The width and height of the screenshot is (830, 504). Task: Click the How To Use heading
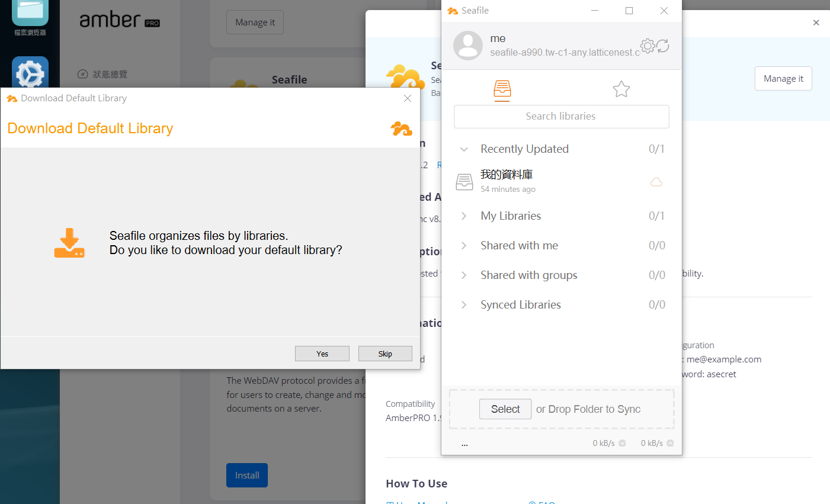pos(416,484)
